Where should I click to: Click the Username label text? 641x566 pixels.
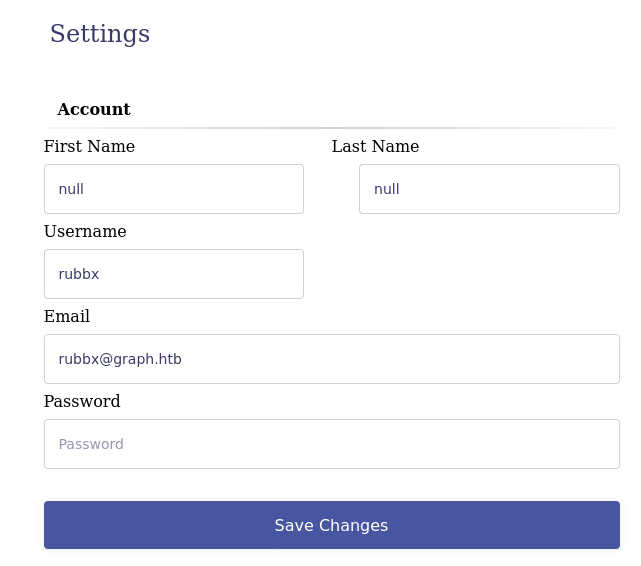[x=85, y=232]
